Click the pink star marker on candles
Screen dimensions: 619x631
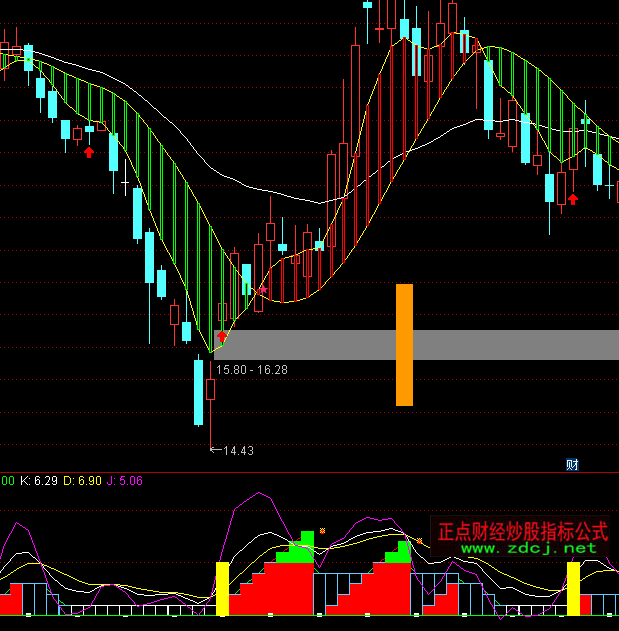(263, 290)
